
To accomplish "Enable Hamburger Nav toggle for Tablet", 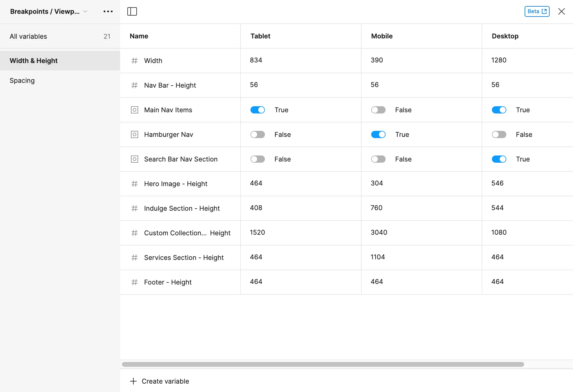I will [258, 134].
